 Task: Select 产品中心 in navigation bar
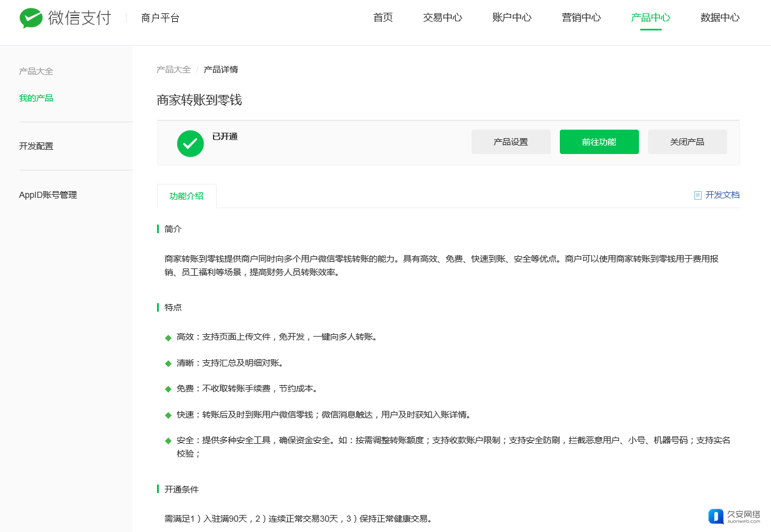(651, 18)
